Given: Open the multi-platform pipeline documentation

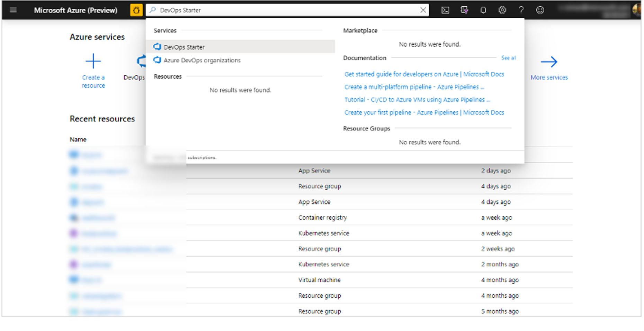Looking at the screenshot, I should pyautogui.click(x=414, y=87).
